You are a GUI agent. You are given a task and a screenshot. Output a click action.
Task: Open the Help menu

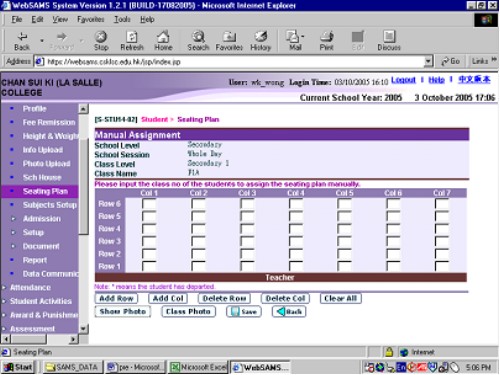click(147, 19)
